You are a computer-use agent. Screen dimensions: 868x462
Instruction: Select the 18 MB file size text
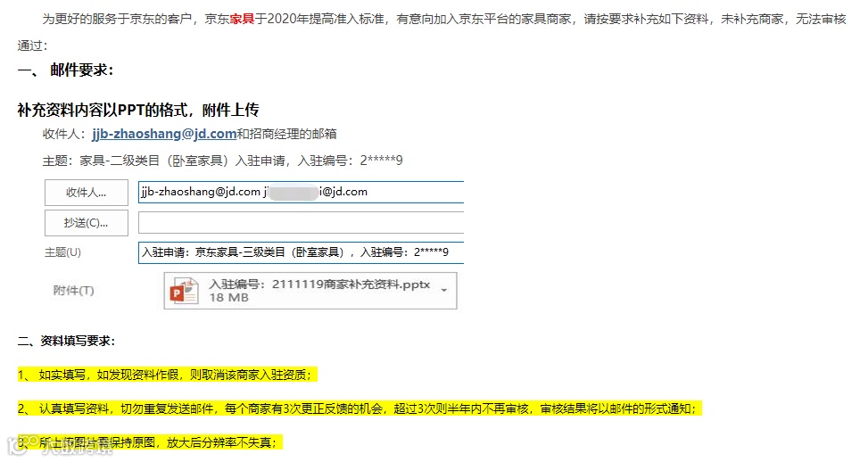pos(228,298)
